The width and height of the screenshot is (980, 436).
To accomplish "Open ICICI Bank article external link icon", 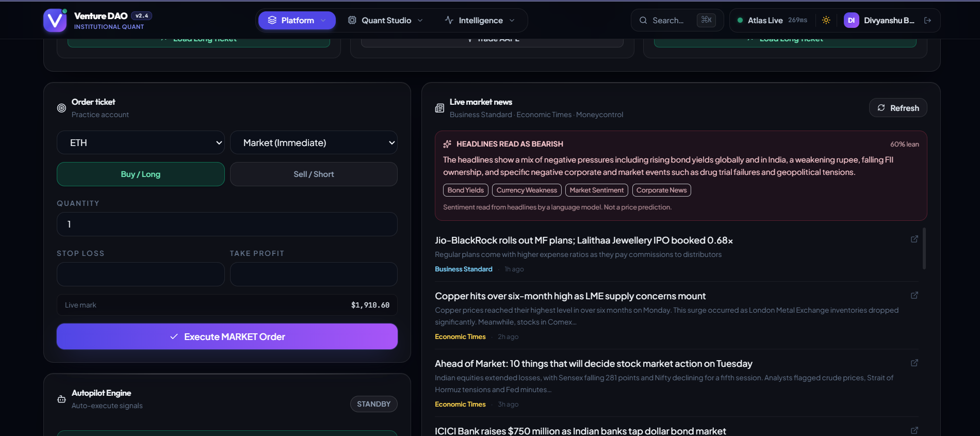I will pos(914,430).
